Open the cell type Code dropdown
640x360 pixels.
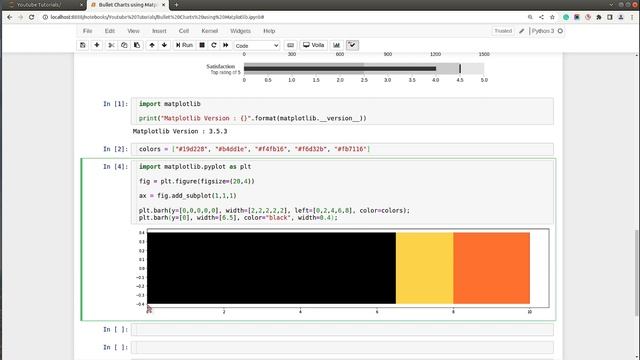pos(257,46)
